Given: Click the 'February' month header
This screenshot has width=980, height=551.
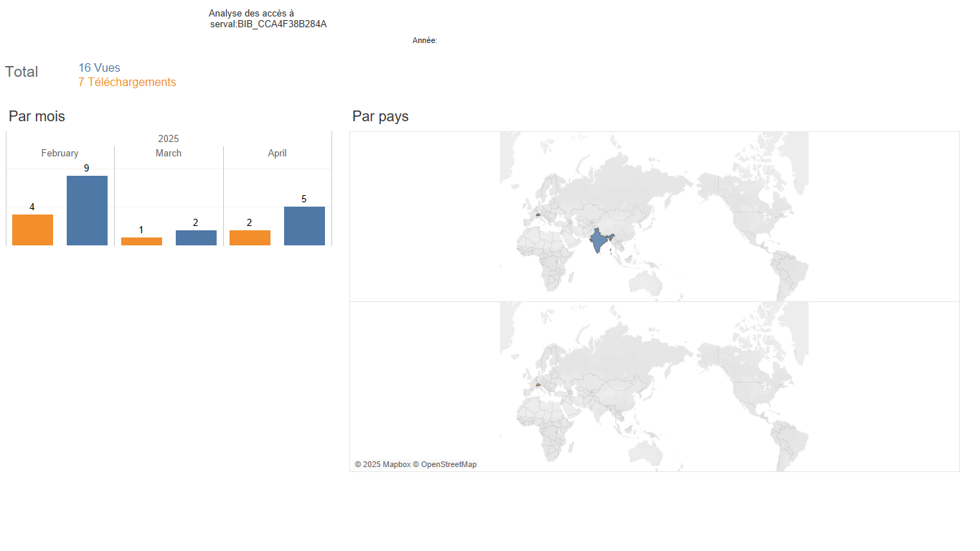Looking at the screenshot, I should (60, 154).
